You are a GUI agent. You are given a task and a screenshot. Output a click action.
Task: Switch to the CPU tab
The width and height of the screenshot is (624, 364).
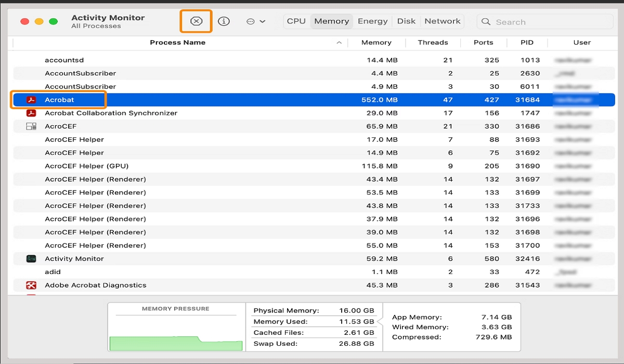(296, 21)
